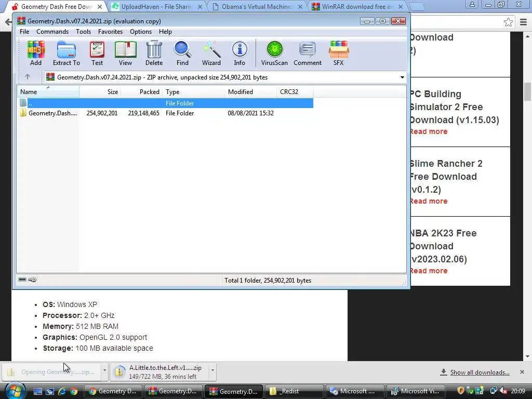Viewport: 532px width, 399px height.
Task: Launch Chrome from quick launch
Action: [74, 391]
